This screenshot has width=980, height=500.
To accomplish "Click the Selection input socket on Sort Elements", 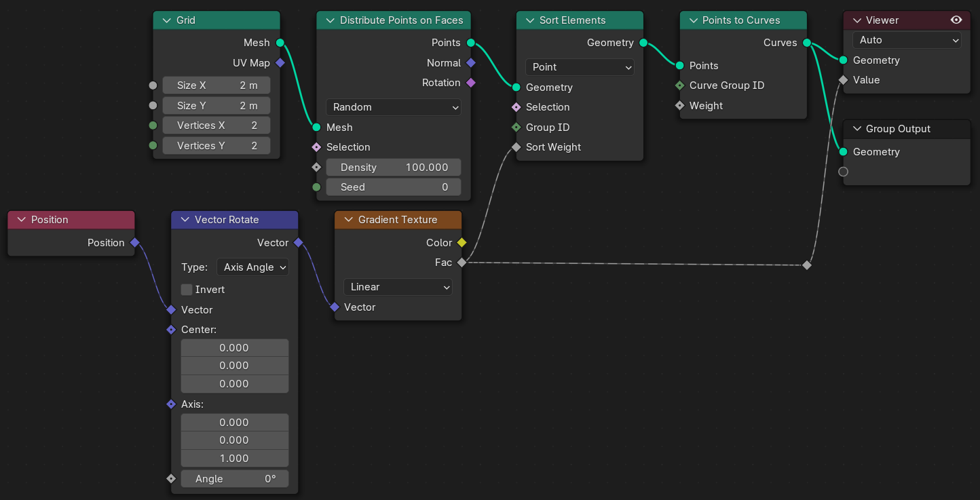I will [516, 107].
